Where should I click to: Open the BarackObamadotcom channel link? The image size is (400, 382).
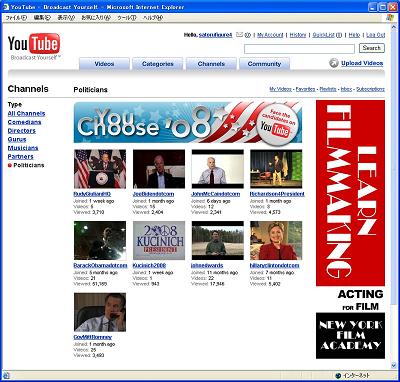[x=100, y=266]
